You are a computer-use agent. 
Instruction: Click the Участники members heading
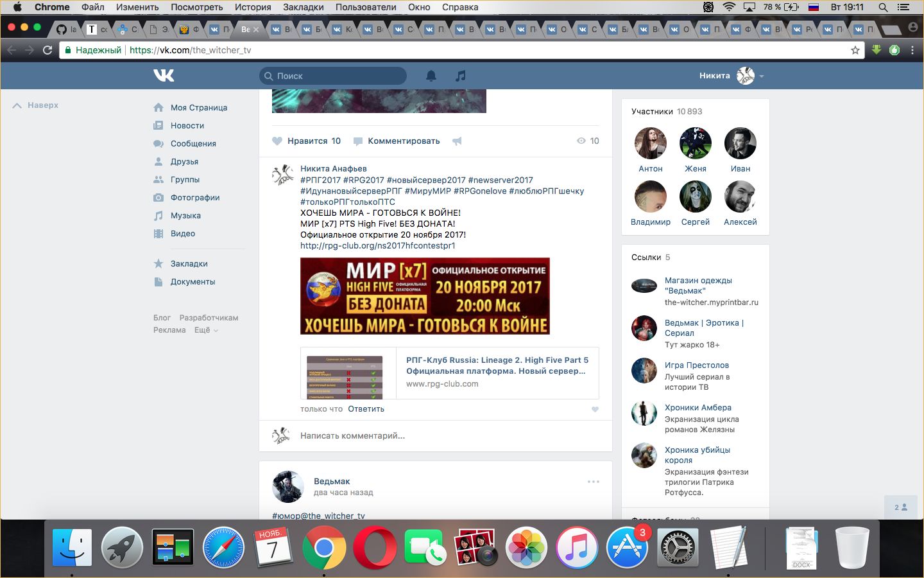coord(652,112)
